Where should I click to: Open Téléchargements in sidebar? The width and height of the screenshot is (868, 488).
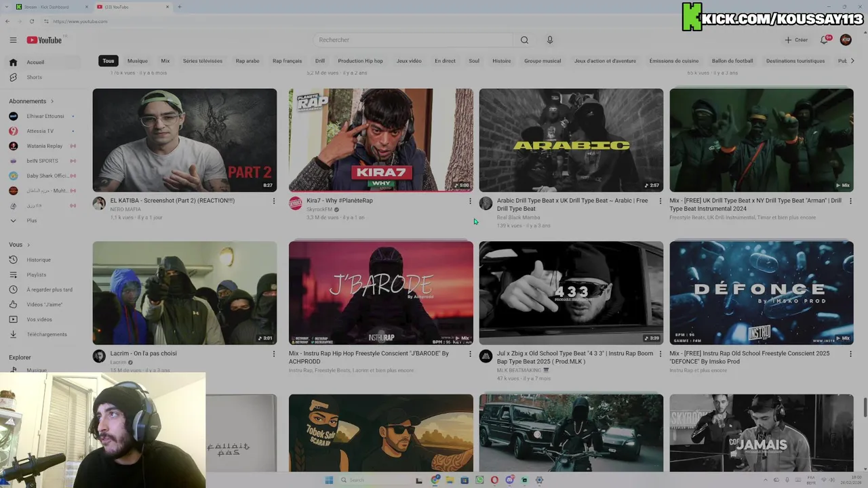pos(43,334)
